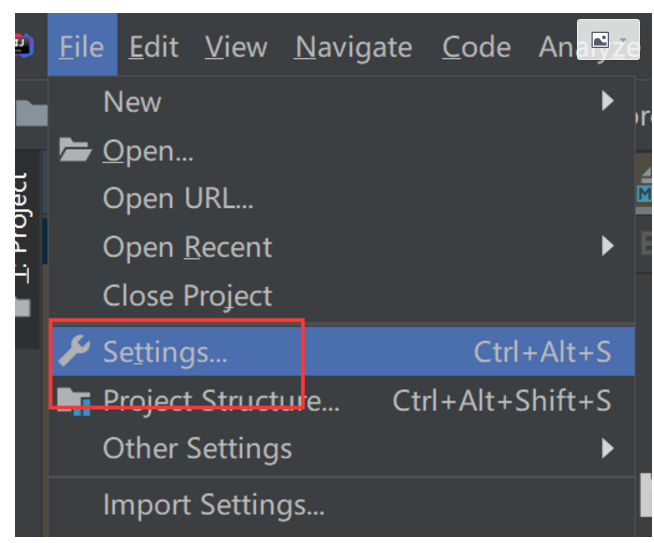The width and height of the screenshot is (654, 543).
Task: Open the Edit menu
Action: click(x=153, y=47)
